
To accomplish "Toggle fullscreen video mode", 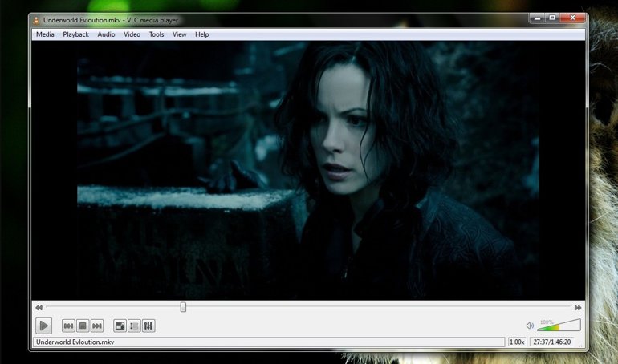I will coord(120,326).
